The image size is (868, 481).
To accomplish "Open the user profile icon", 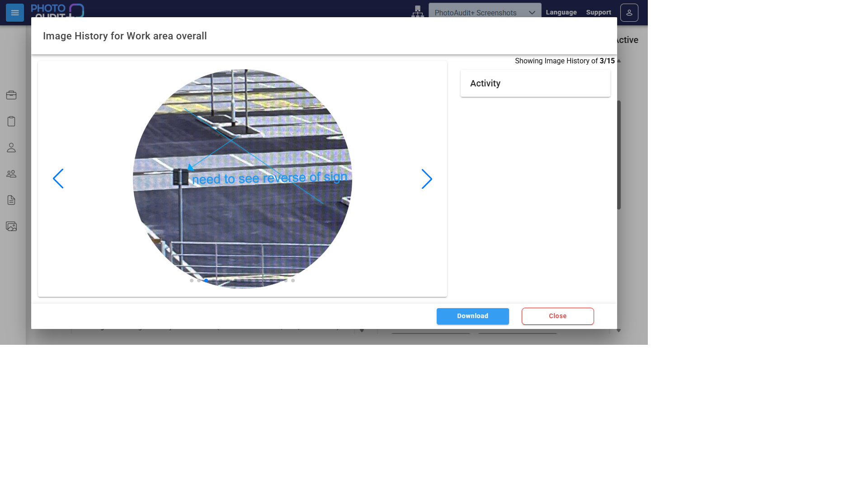I will pos(629,13).
